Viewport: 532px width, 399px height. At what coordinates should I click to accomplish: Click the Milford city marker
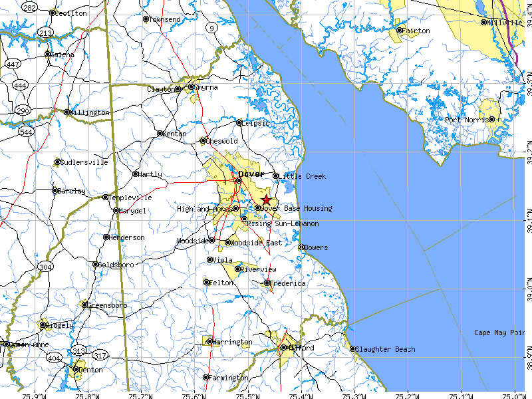point(283,347)
